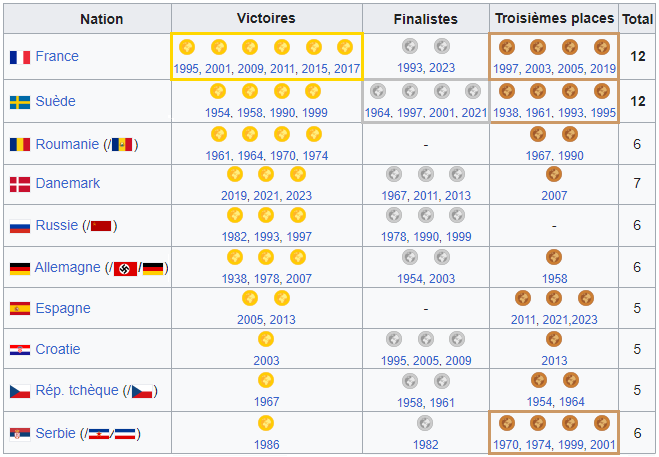Screen dimensions: 659x457
Task: Click the French flag icon
Action: 20,57
